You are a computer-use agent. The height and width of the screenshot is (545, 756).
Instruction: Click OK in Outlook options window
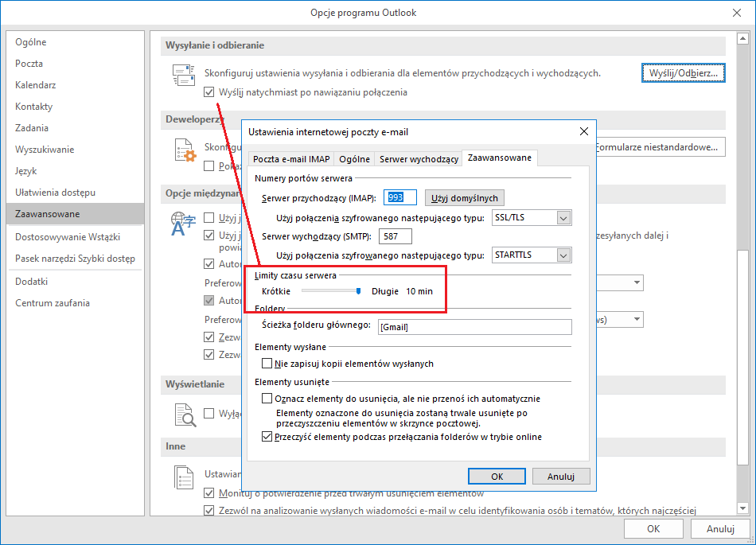pyautogui.click(x=653, y=528)
